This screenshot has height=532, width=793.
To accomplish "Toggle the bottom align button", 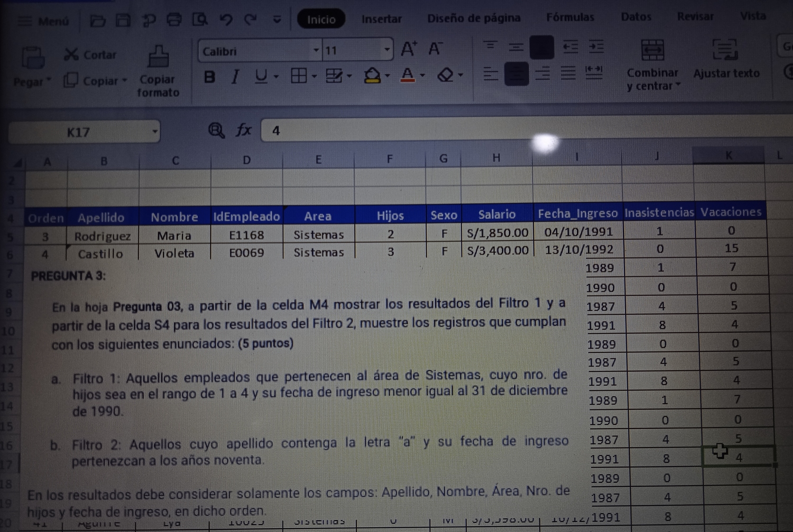I will [x=542, y=47].
